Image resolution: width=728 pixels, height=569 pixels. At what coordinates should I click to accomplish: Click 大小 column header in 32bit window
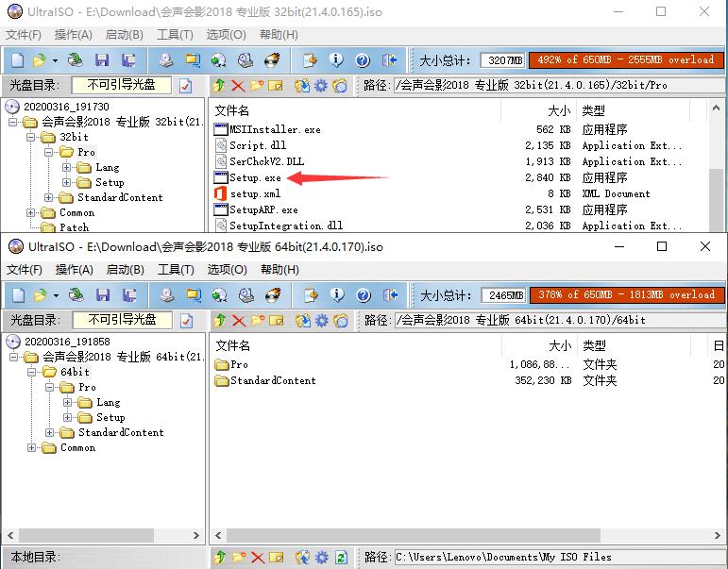(538, 110)
